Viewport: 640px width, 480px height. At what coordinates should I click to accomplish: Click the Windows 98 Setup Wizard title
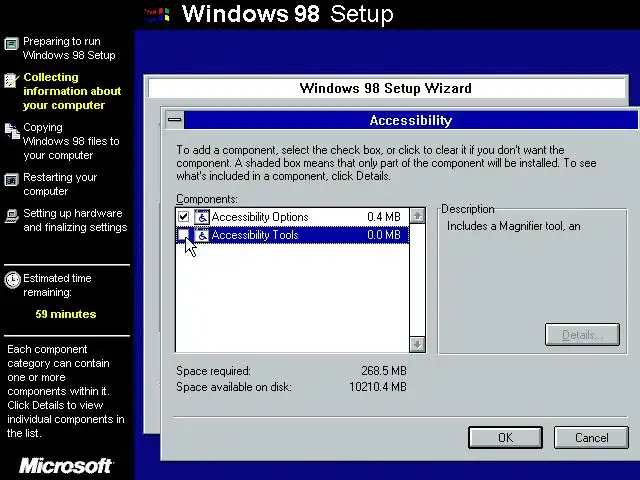point(385,88)
